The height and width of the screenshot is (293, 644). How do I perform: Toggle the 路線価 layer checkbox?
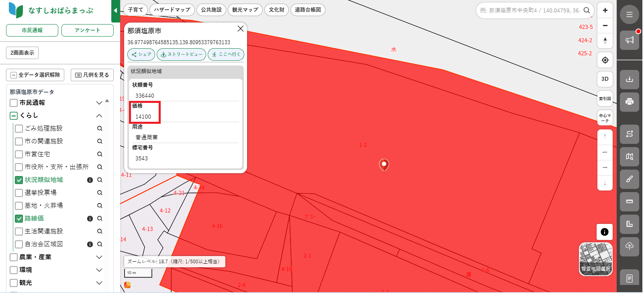(x=19, y=219)
